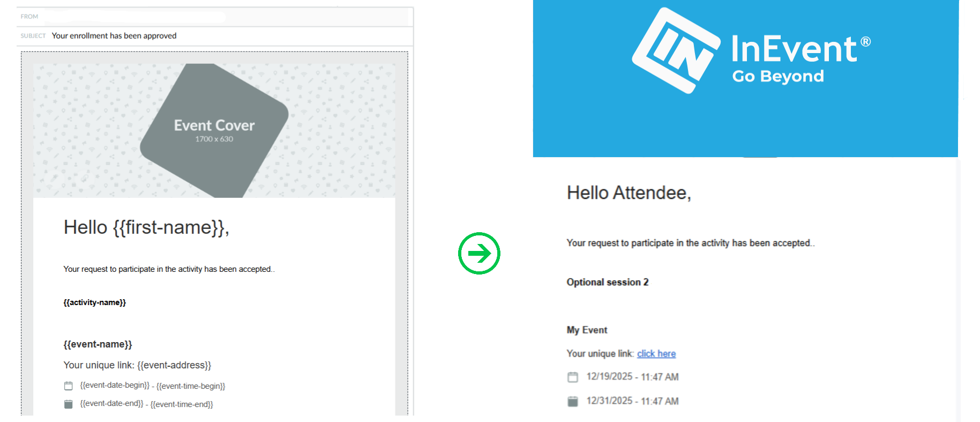Screen dimensions: 980x422
Task: Click the Hello Attendee greeting
Action: pyautogui.click(x=629, y=193)
